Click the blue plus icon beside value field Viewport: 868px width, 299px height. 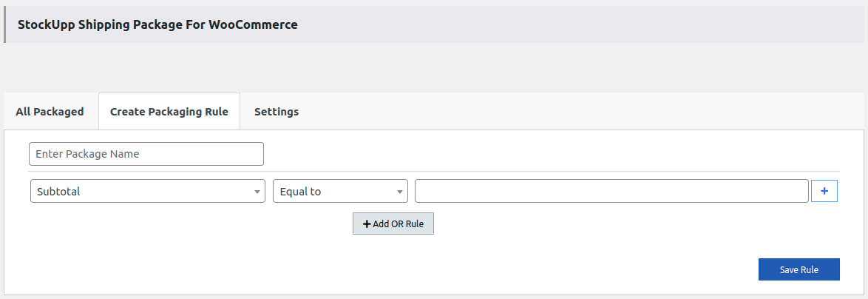tap(824, 191)
